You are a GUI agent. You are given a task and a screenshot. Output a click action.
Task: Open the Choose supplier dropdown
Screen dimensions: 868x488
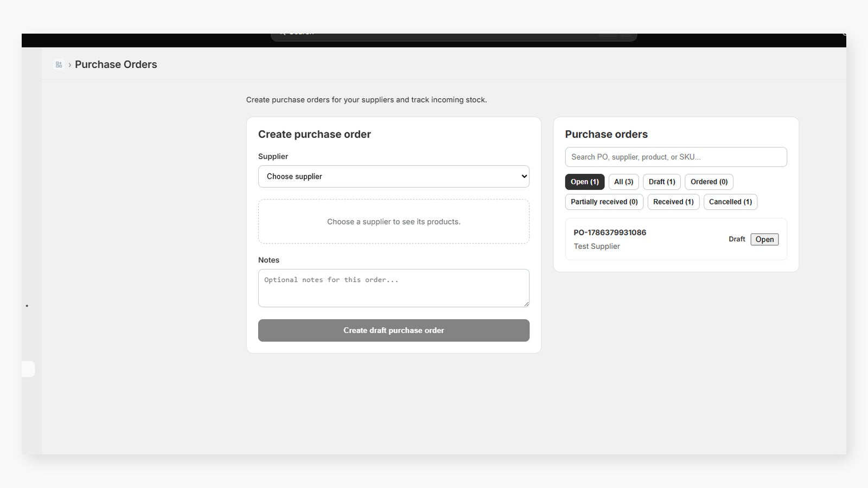[x=393, y=176]
